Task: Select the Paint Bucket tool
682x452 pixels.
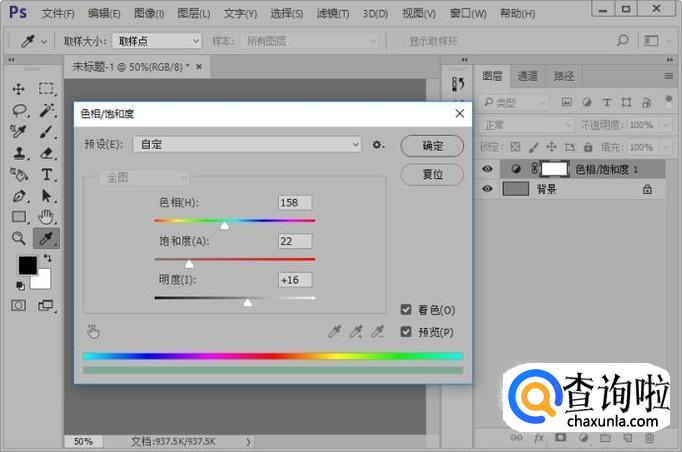Action: (19, 174)
